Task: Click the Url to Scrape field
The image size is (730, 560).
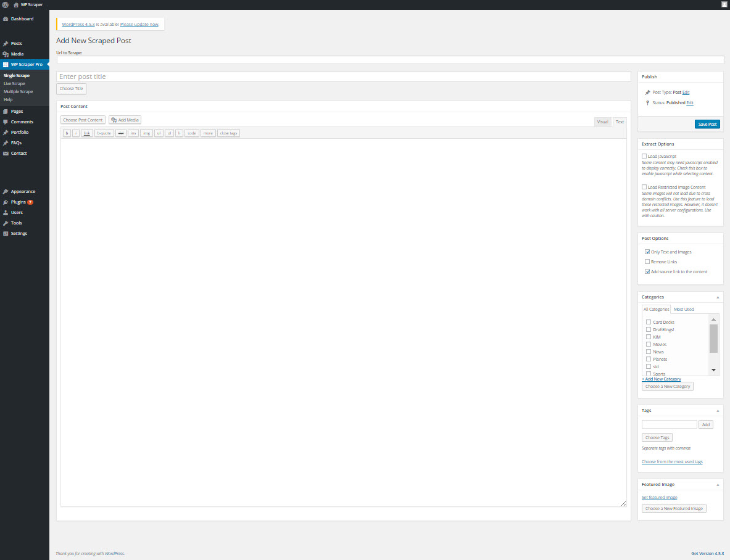Action: (390, 60)
